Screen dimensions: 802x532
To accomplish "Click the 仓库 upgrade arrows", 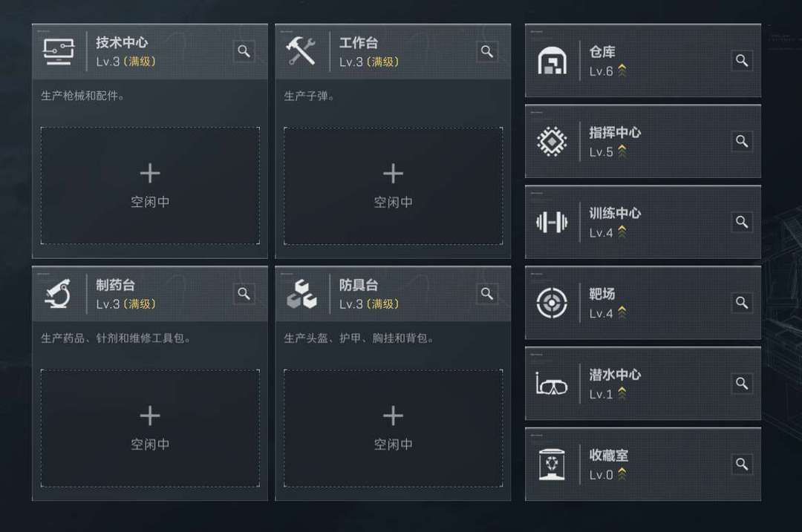I will click(x=622, y=71).
